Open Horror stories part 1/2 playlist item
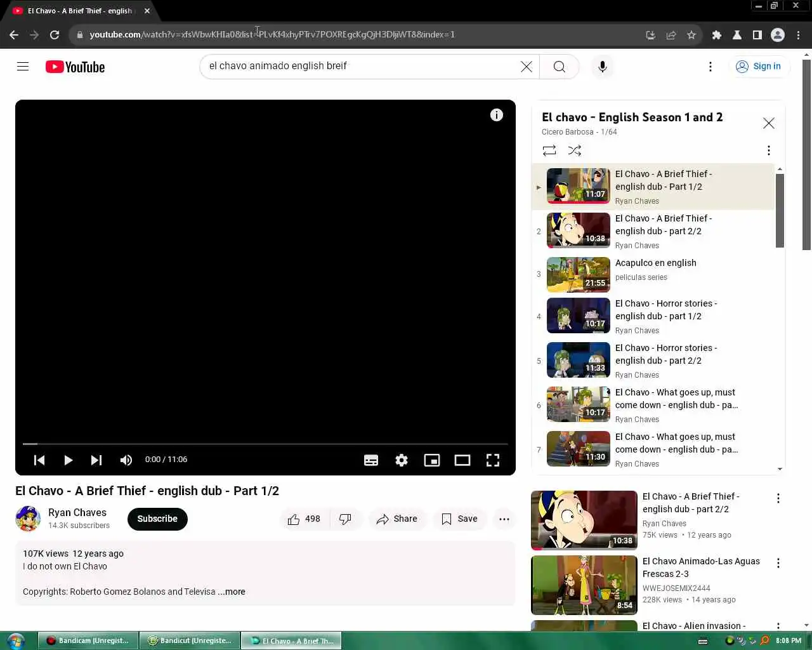 653,317
